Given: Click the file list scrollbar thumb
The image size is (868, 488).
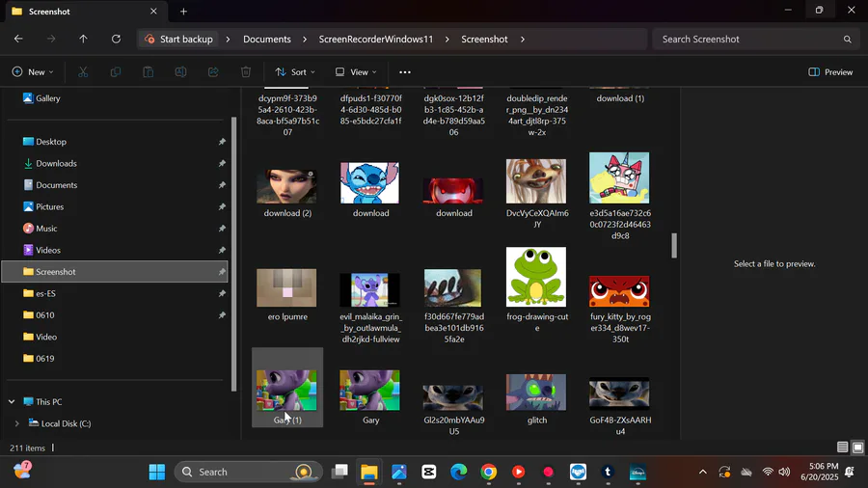Looking at the screenshot, I should (674, 245).
